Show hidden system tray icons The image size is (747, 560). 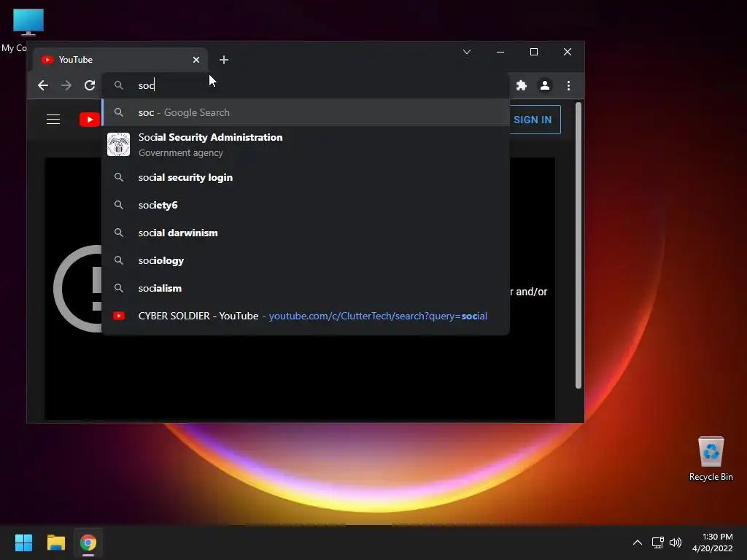(x=637, y=542)
